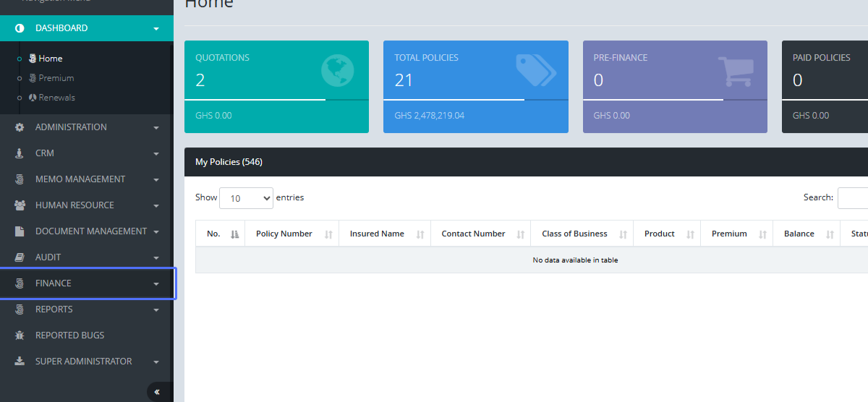The height and width of the screenshot is (402, 868).
Task: Open the Memo Management menu
Action: click(80, 179)
